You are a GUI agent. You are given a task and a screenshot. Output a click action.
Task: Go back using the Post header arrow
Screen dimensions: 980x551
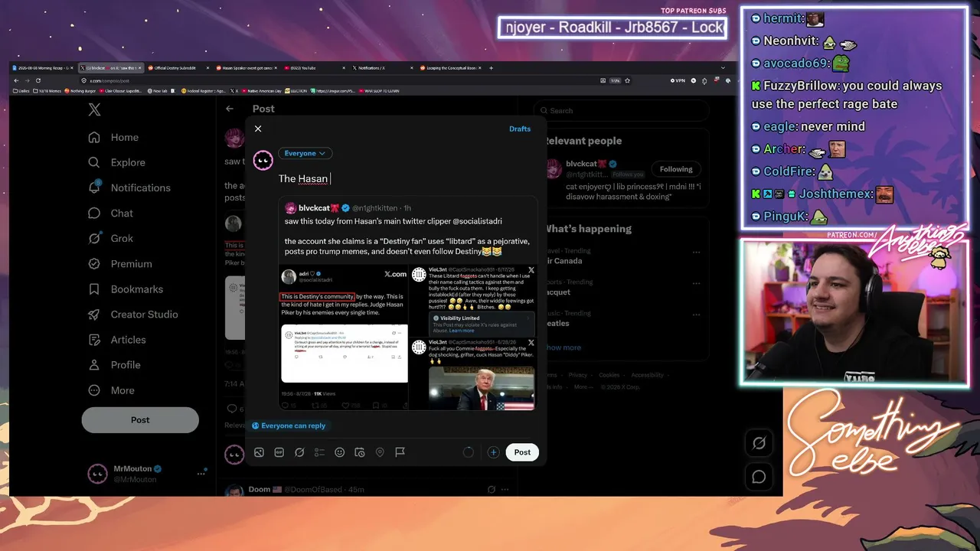(230, 109)
